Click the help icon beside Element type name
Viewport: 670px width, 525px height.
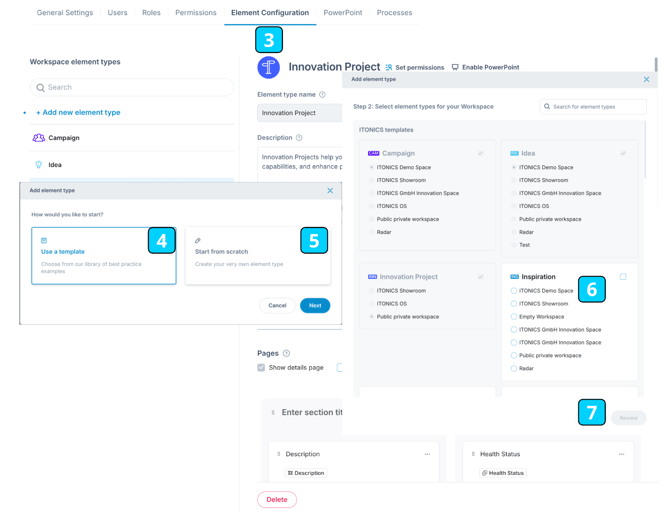(x=322, y=94)
